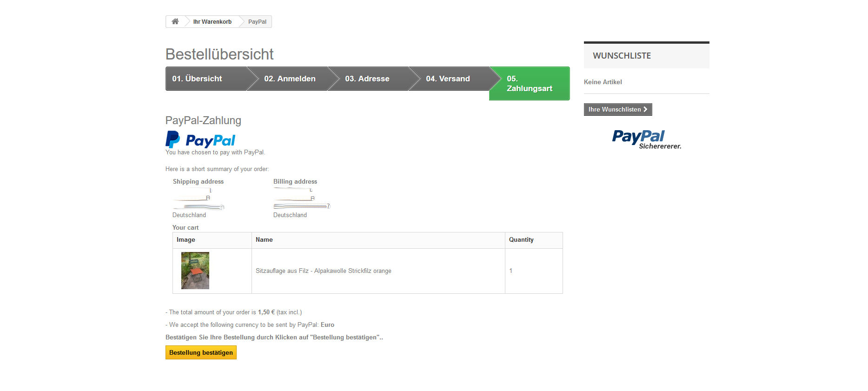
Task: Click the Quantity column header
Action: (521, 240)
